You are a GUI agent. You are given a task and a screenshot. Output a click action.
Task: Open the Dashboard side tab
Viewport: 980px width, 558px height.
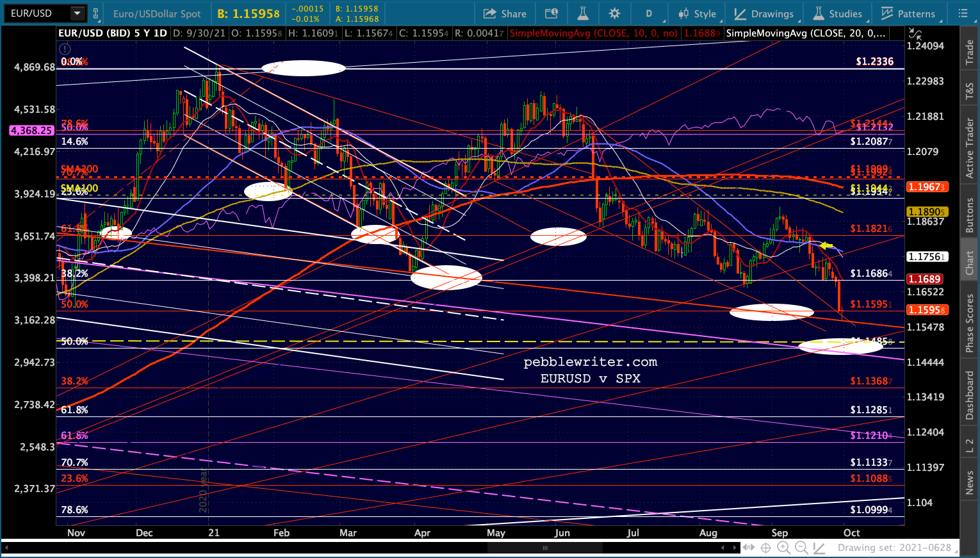coord(969,395)
